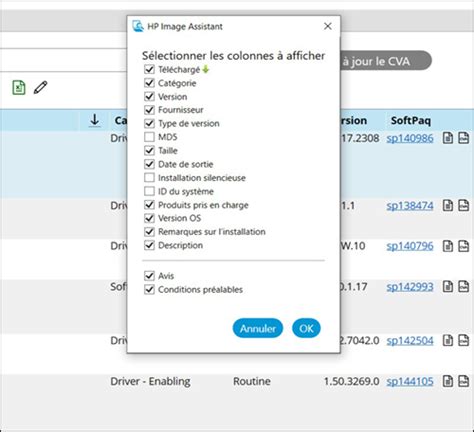
Task: Toggle the Version OS checkbox
Action: tap(149, 218)
